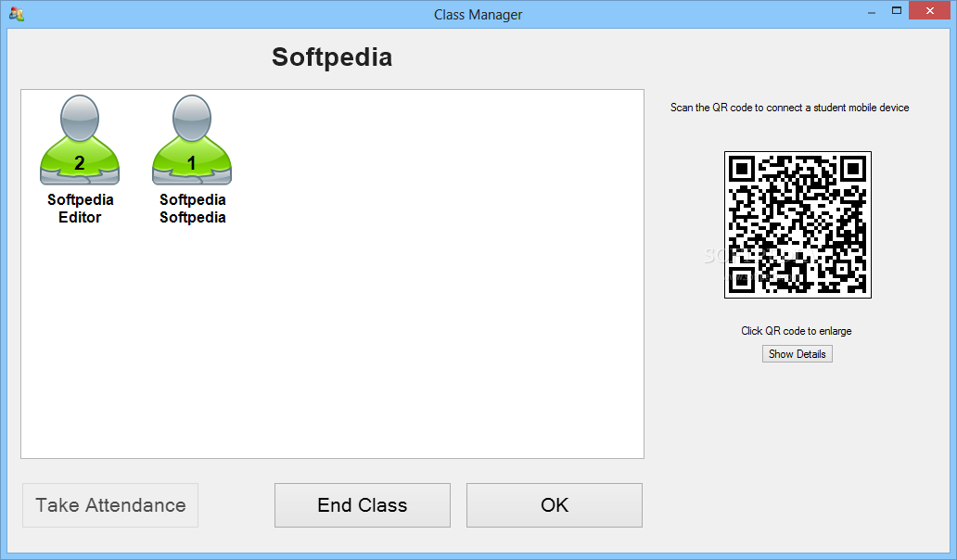
Task: End the class with End Class button
Action: [363, 505]
